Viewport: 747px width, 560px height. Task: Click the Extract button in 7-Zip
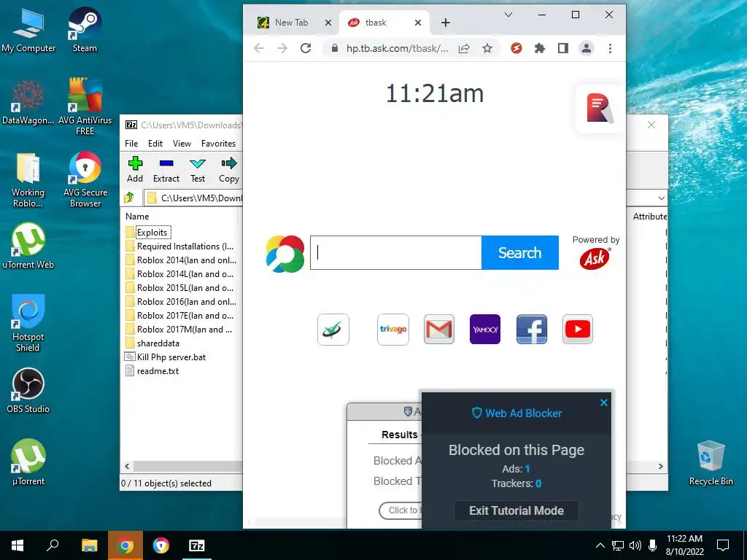[166, 169]
